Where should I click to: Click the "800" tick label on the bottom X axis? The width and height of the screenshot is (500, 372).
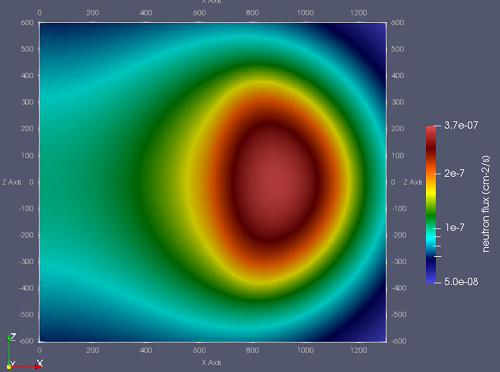pos(252,350)
